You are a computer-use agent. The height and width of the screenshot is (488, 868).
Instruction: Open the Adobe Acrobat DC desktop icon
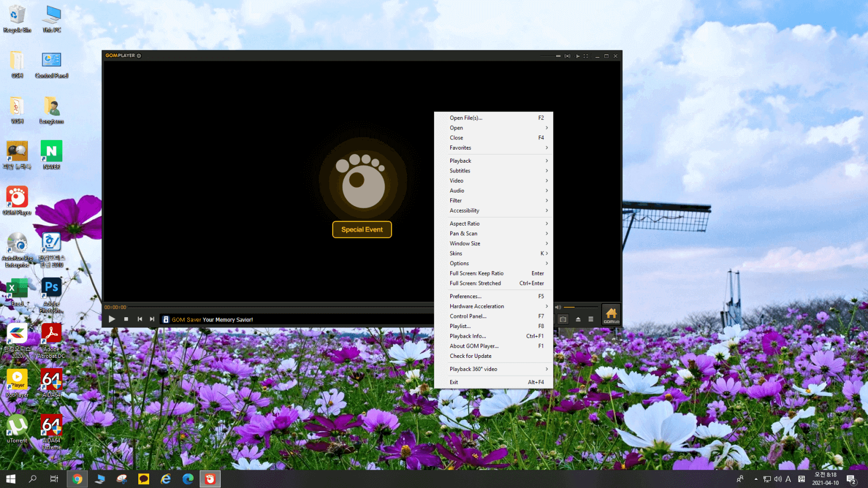52,341
